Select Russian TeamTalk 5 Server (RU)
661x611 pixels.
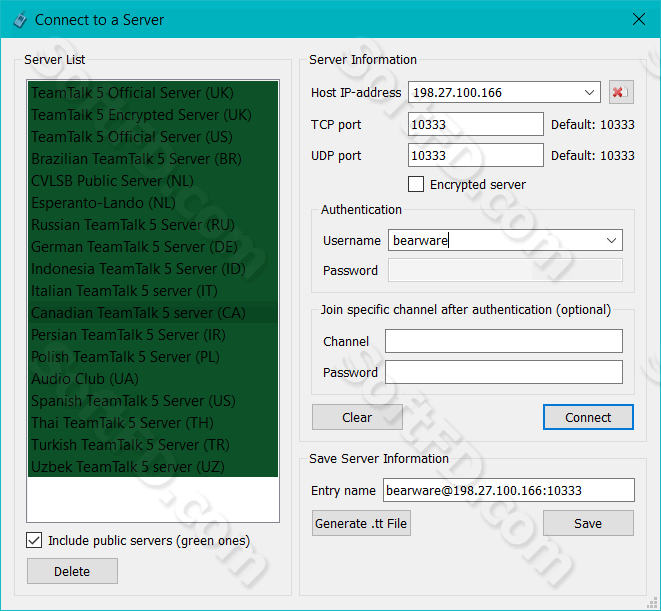pos(153,225)
